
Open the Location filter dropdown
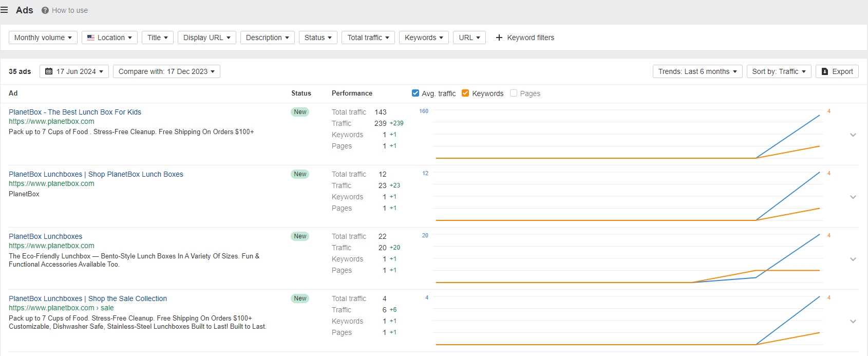click(109, 38)
